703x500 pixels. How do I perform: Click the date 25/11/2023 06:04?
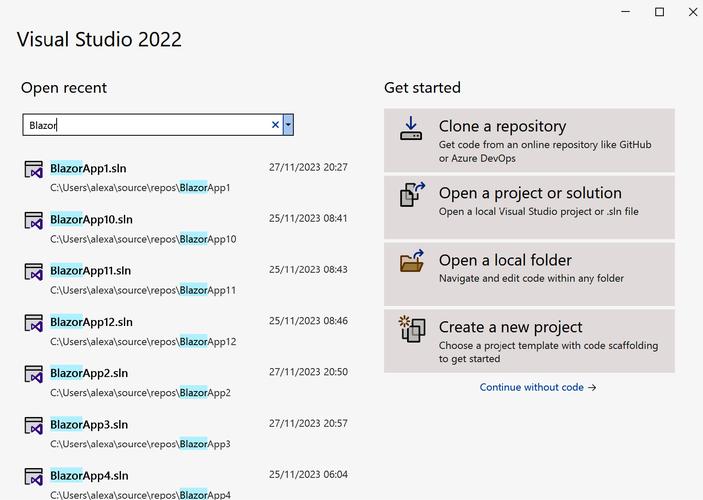tap(308, 474)
